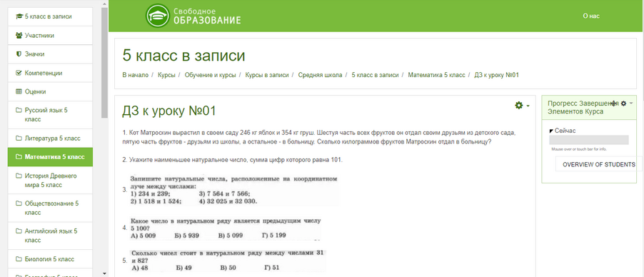Go to Курсы в записи breadcrumb
Image resolution: width=644 pixels, height=277 pixels.
click(x=267, y=75)
